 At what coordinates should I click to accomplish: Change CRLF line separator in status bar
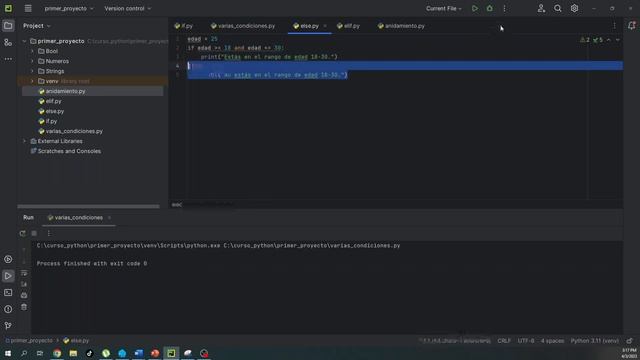[x=504, y=341]
